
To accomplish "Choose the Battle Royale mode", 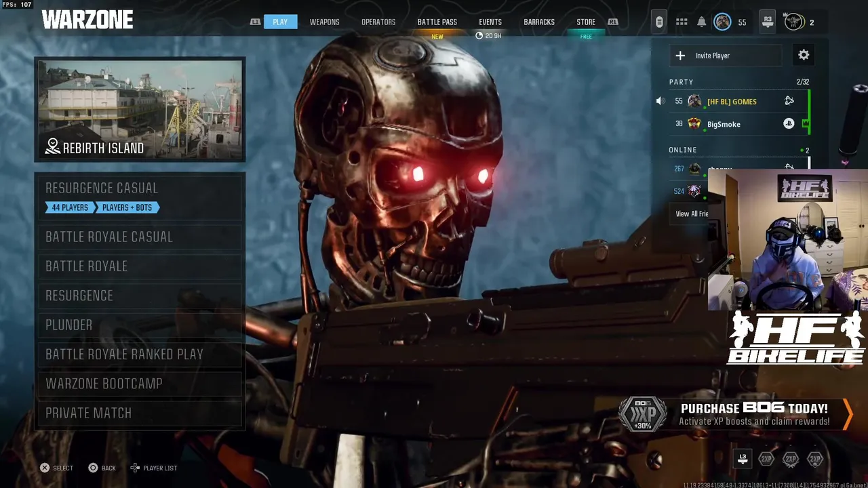I will [x=140, y=266].
